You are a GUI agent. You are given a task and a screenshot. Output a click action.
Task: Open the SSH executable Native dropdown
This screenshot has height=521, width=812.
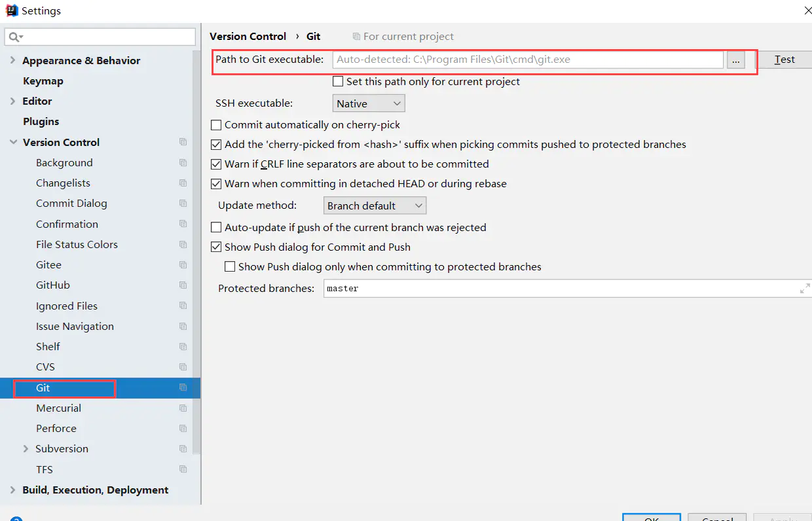(x=369, y=103)
